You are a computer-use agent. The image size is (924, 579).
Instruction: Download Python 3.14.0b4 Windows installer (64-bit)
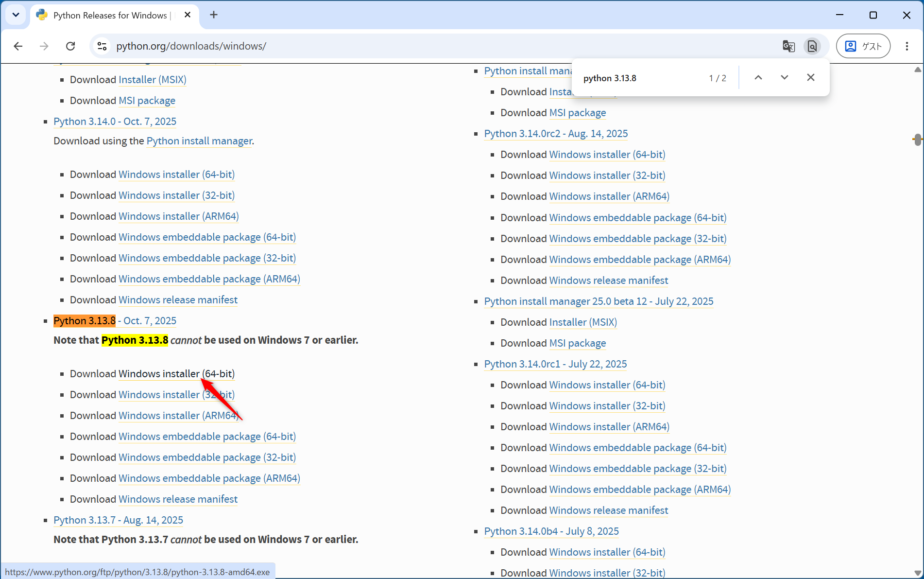pos(607,552)
